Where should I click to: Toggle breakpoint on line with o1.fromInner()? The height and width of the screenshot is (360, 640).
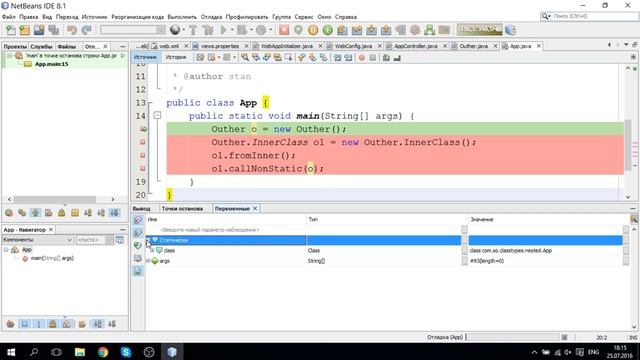click(x=143, y=155)
